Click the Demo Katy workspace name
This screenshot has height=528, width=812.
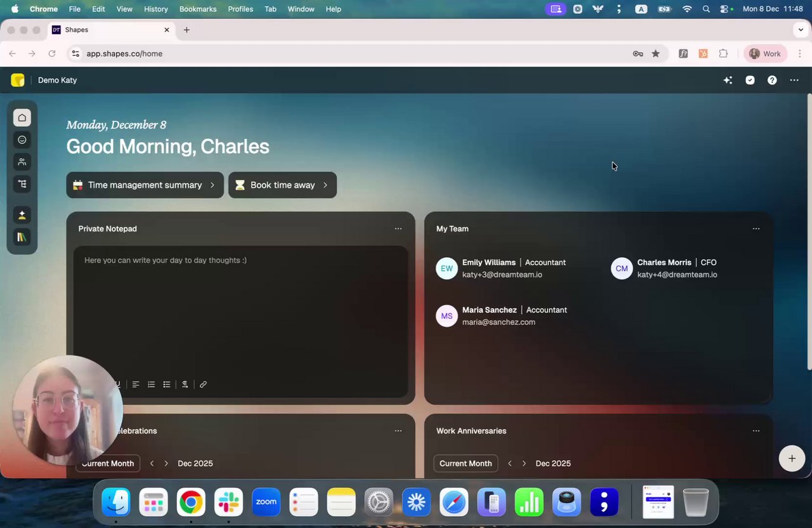click(57, 80)
